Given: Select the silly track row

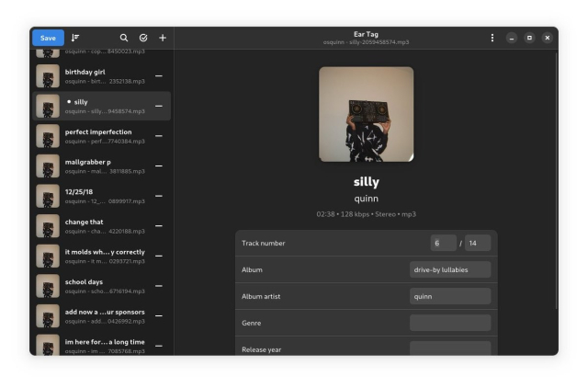Looking at the screenshot, I should pos(102,106).
